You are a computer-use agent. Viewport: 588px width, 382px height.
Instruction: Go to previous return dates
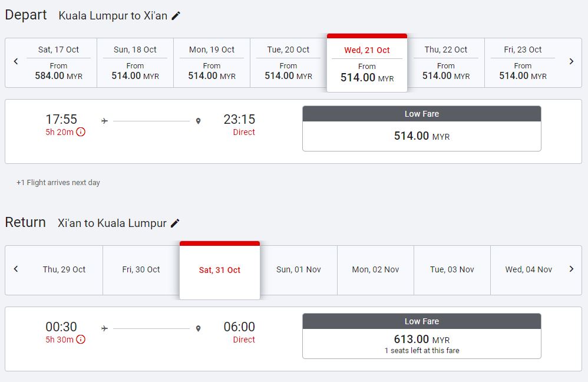pyautogui.click(x=16, y=269)
